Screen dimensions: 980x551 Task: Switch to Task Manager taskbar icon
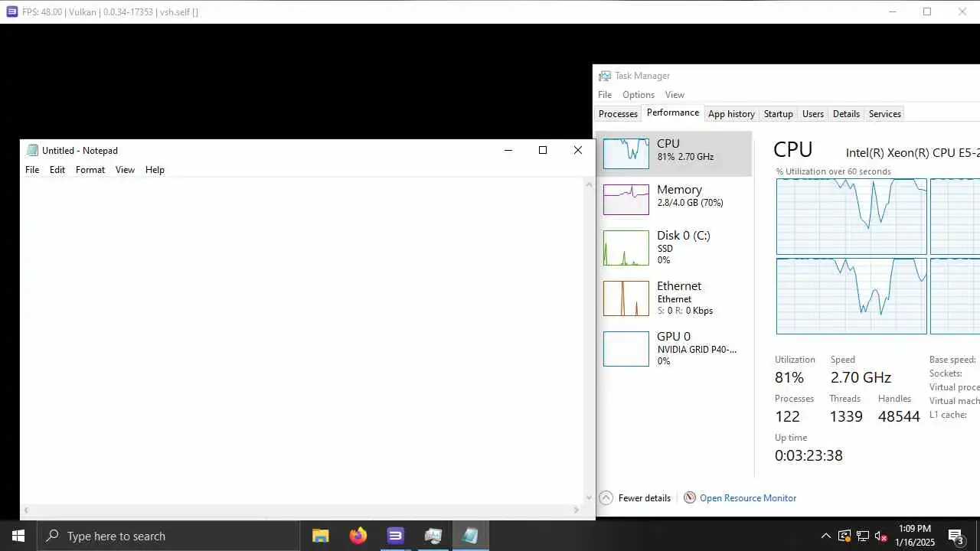pyautogui.click(x=433, y=536)
